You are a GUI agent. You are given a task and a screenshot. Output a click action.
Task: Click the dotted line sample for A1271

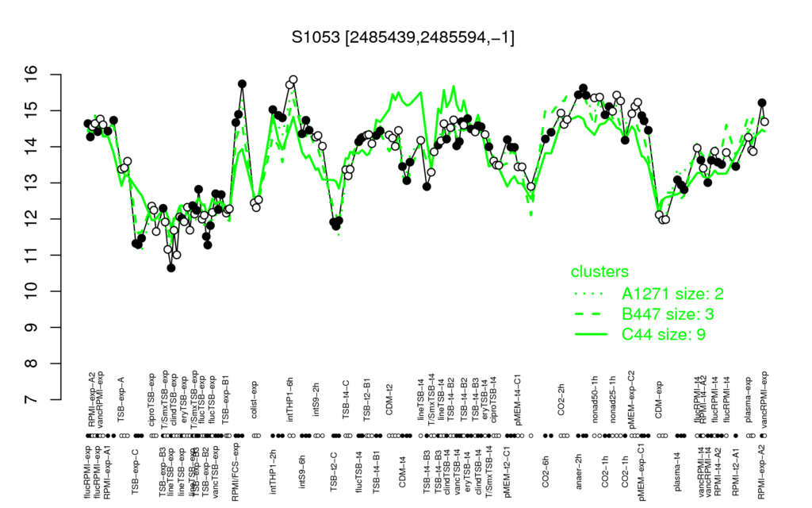tap(590, 294)
